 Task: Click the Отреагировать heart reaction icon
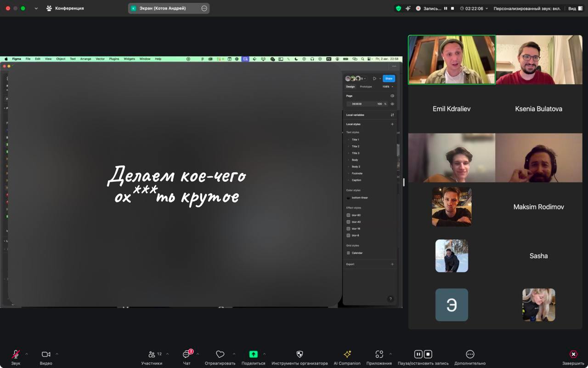[x=220, y=355]
